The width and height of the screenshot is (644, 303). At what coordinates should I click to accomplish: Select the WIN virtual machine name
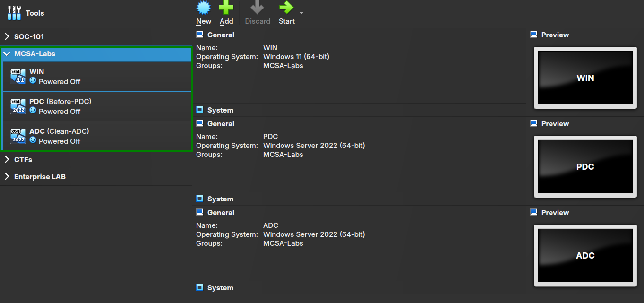(37, 72)
